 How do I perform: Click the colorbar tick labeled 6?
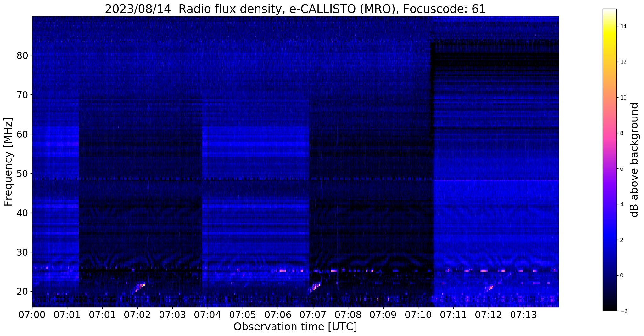(x=621, y=169)
